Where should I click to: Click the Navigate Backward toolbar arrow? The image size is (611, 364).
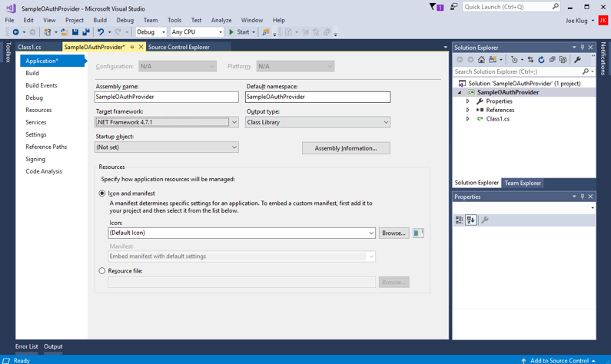(15, 32)
